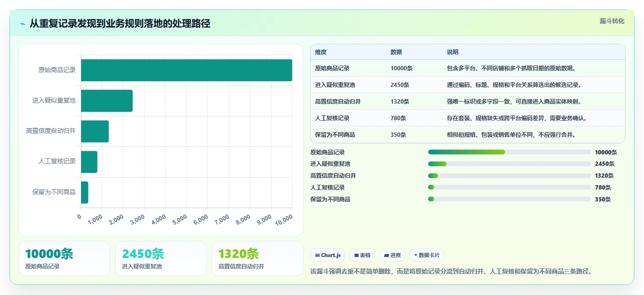Click chart y-axis label 原始商品记录
Screen dimensions: 644x295
coord(57,70)
